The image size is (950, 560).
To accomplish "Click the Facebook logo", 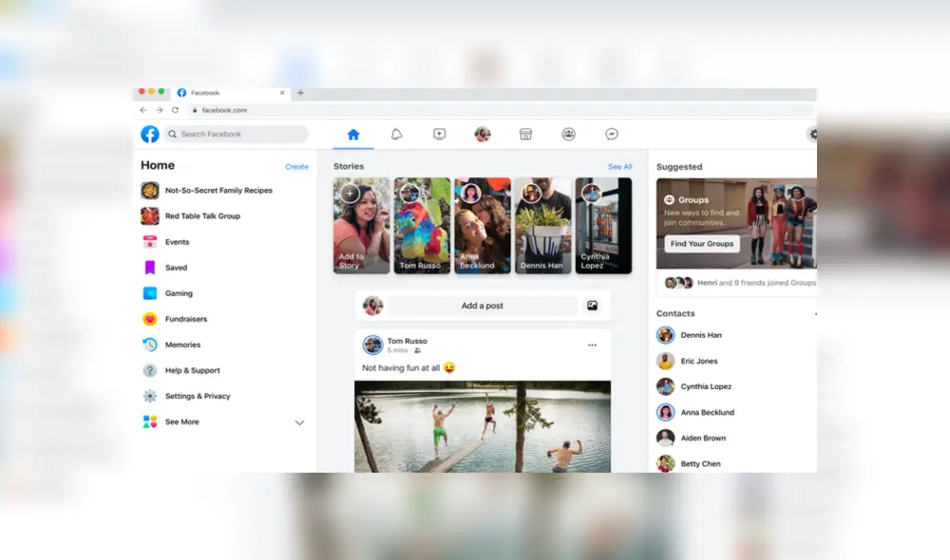I will pos(149,134).
